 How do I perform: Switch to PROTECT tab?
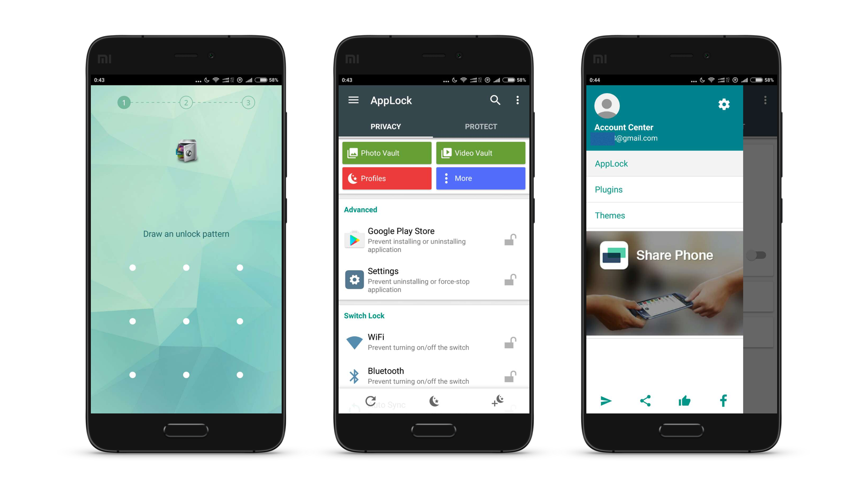click(x=480, y=127)
